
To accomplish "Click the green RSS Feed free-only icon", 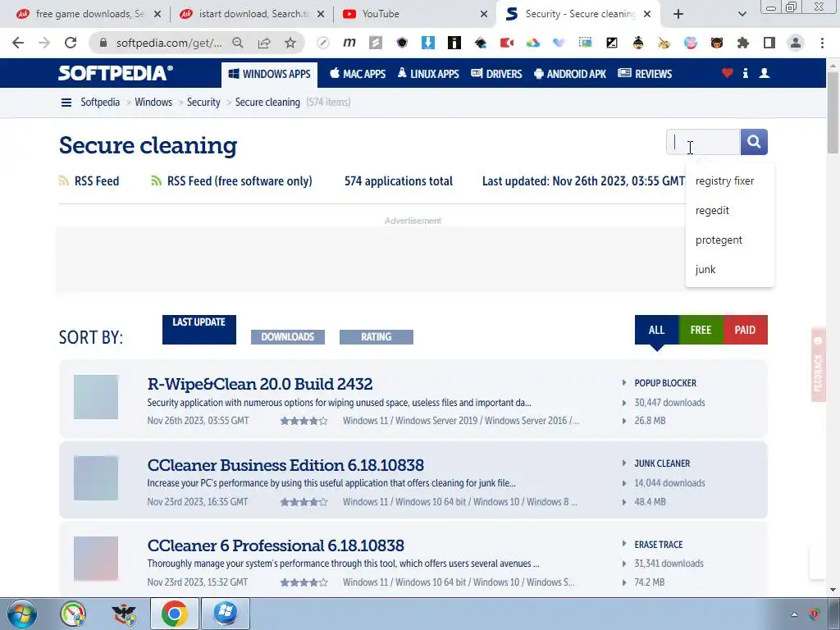I will pos(156,180).
